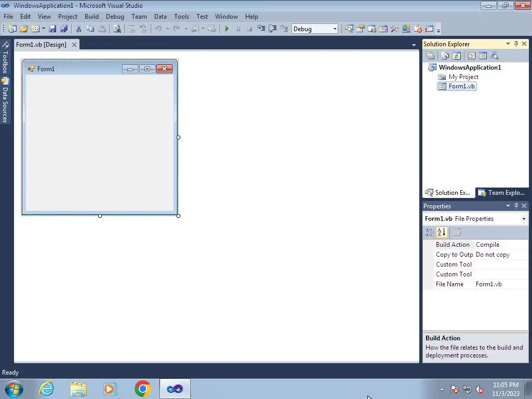Open the Redo history dropdown arrow

coord(185,29)
